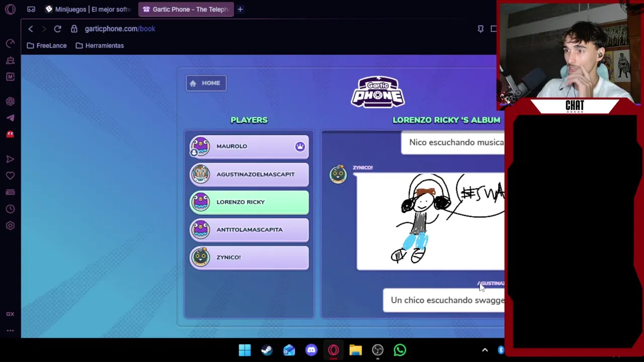Open the wallet card sidebar icon
This screenshot has height=362, width=644.
tap(10, 192)
